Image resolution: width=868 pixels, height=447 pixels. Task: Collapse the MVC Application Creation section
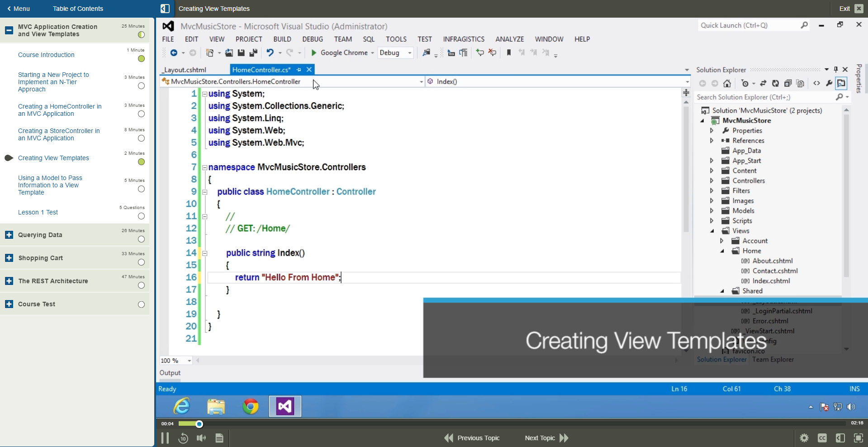pyautogui.click(x=9, y=30)
